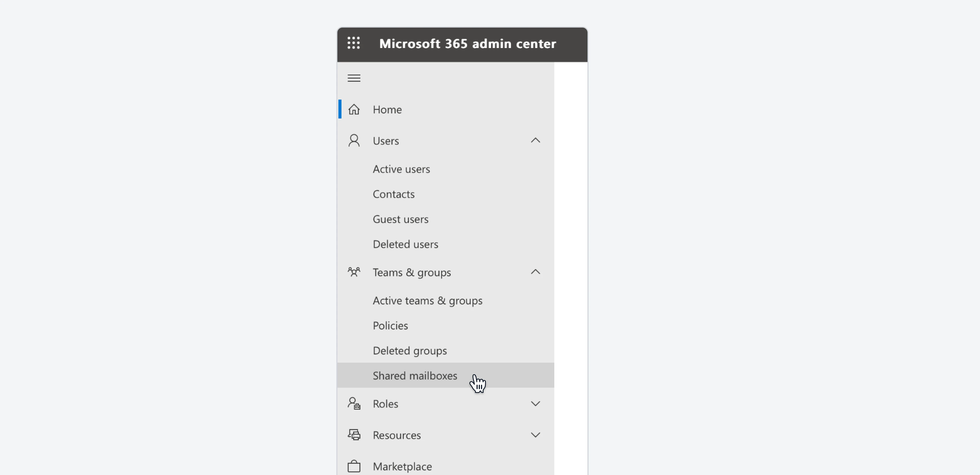Open Active teams & groups
This screenshot has width=980, height=475.
[427, 301]
